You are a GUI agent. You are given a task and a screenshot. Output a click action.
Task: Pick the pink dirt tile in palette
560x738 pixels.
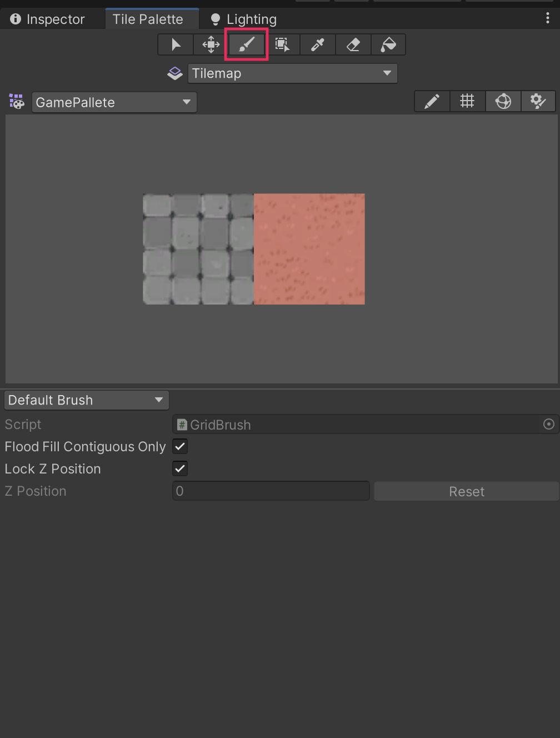pos(309,249)
